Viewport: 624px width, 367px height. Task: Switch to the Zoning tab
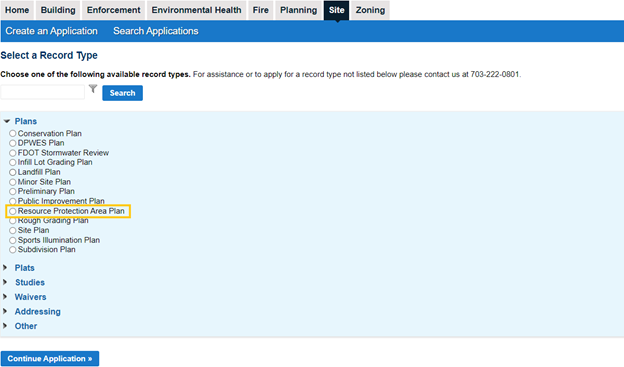coord(370,10)
